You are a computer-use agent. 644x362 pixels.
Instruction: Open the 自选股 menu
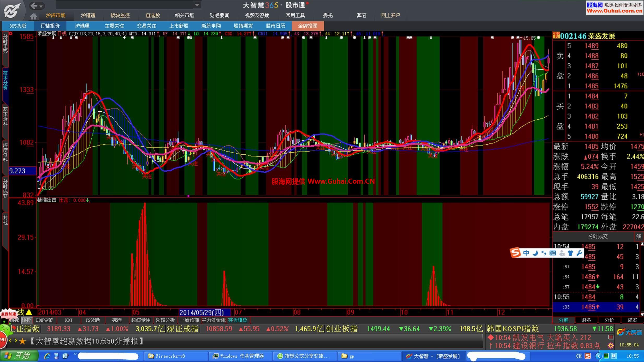click(153, 15)
